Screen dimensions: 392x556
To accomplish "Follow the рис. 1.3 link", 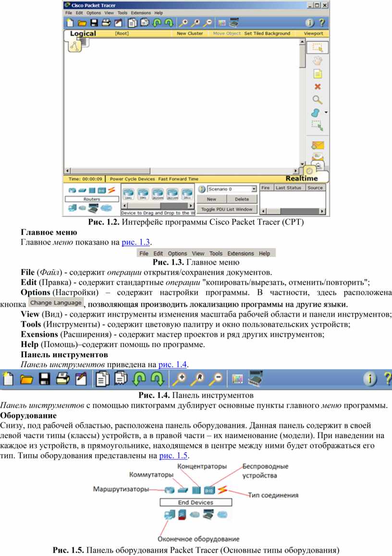I will click(x=136, y=242).
